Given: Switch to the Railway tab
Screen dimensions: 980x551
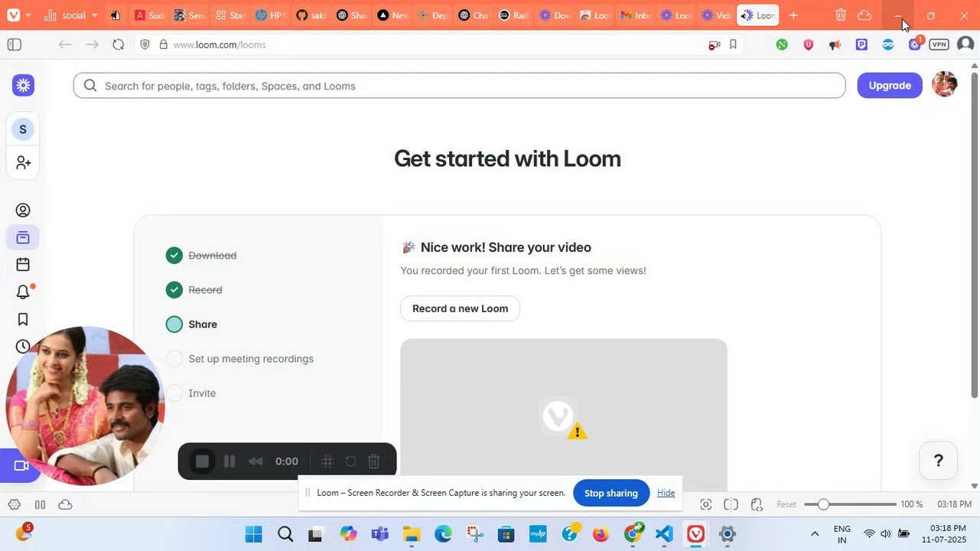Looking at the screenshot, I should click(513, 15).
